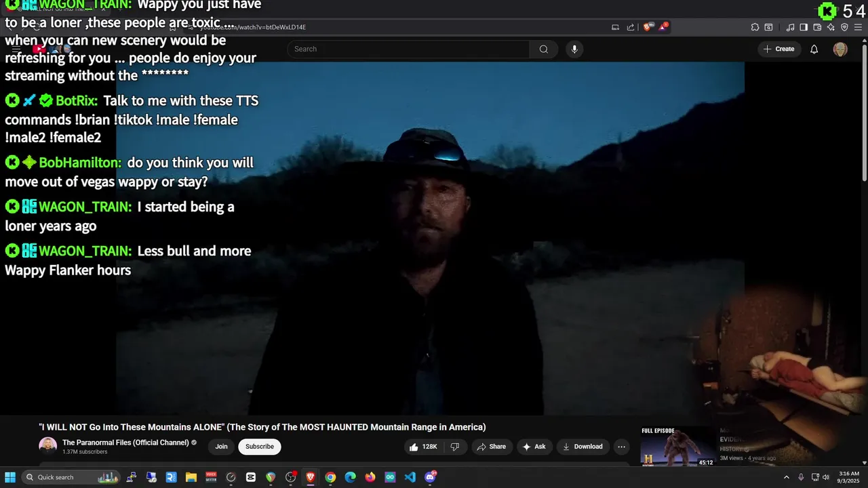Screen dimensions: 868x488
Task: Click the "1.37M subscribers" text
Action: pyautogui.click(x=85, y=452)
